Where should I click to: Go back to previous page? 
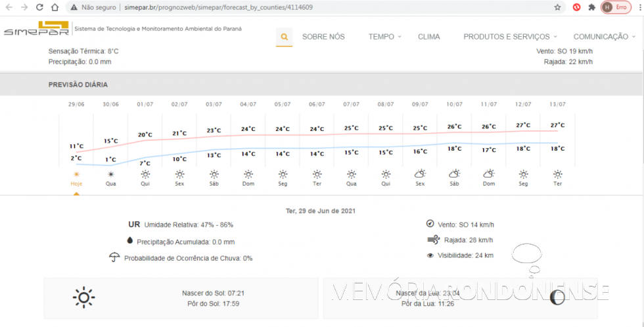pyautogui.click(x=8, y=7)
